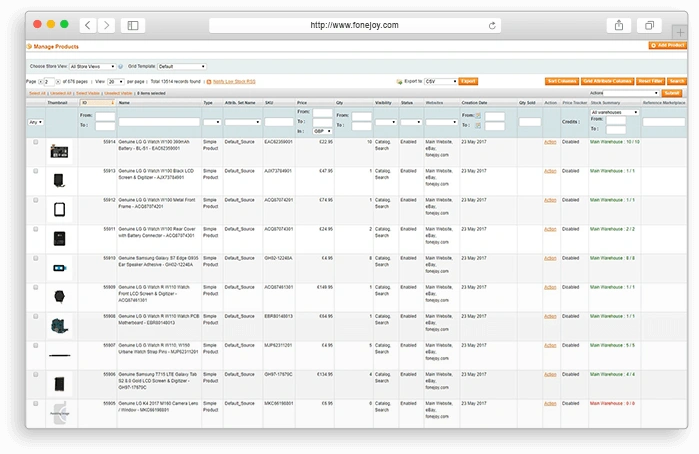The image size is (699, 454).
Task: Click the SKU filter input field
Action: (x=279, y=122)
